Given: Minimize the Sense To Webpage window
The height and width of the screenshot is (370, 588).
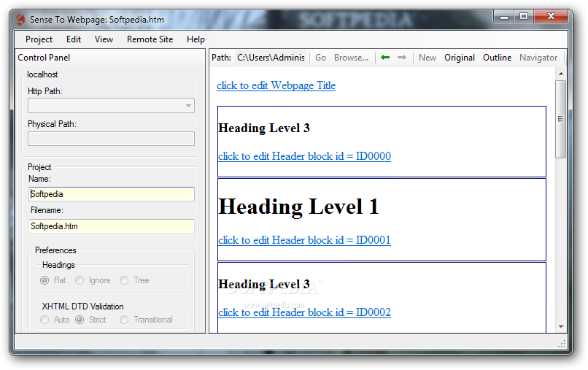Looking at the screenshot, I should click(x=504, y=17).
